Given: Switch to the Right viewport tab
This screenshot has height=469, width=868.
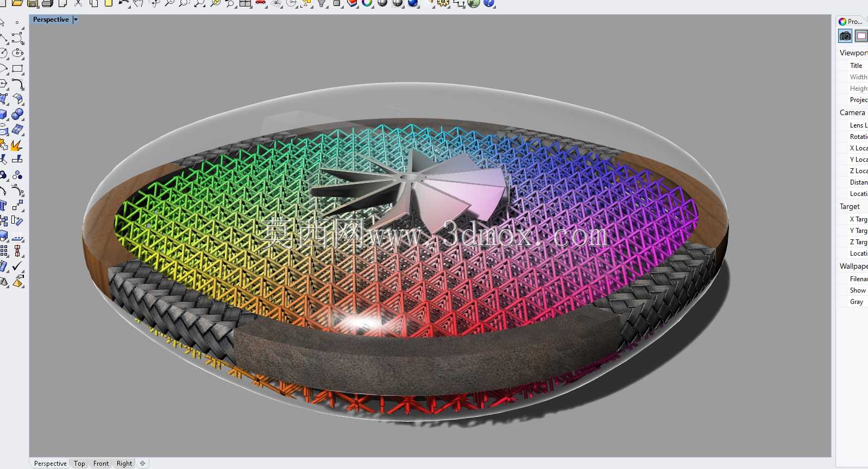Looking at the screenshot, I should (x=124, y=464).
